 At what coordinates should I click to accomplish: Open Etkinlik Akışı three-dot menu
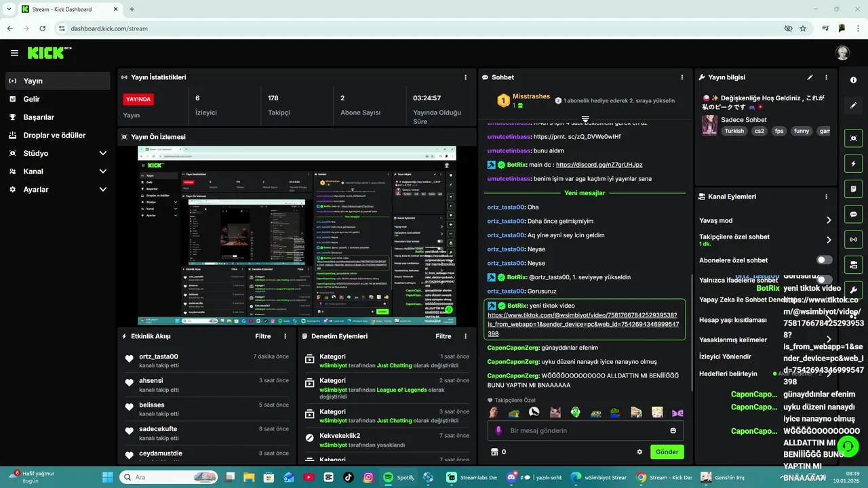point(285,336)
